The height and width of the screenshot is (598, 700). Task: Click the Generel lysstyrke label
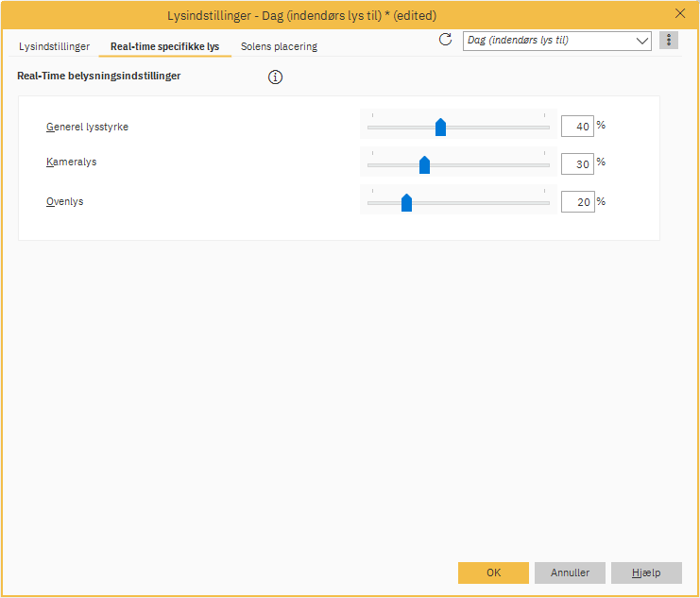87,127
